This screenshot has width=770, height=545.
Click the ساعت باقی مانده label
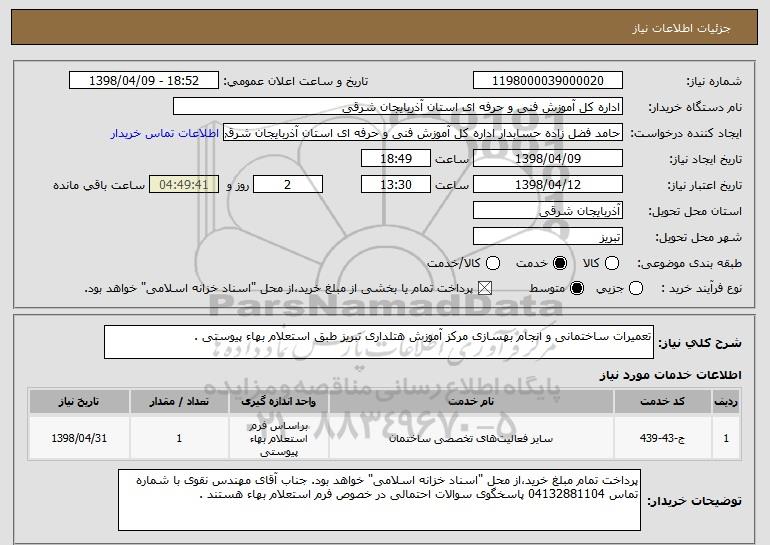click(x=99, y=185)
